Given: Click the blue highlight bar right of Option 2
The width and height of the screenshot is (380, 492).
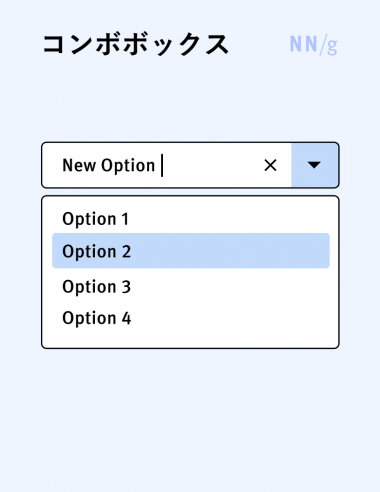Looking at the screenshot, I should click(230, 251).
